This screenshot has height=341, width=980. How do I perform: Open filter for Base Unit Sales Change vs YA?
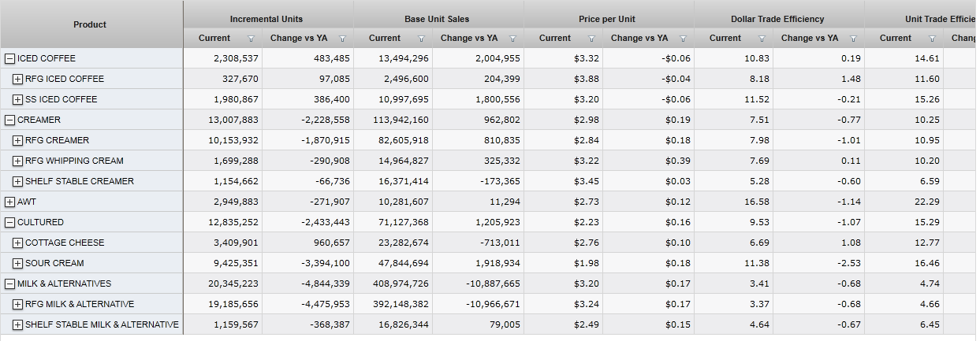[x=512, y=39]
